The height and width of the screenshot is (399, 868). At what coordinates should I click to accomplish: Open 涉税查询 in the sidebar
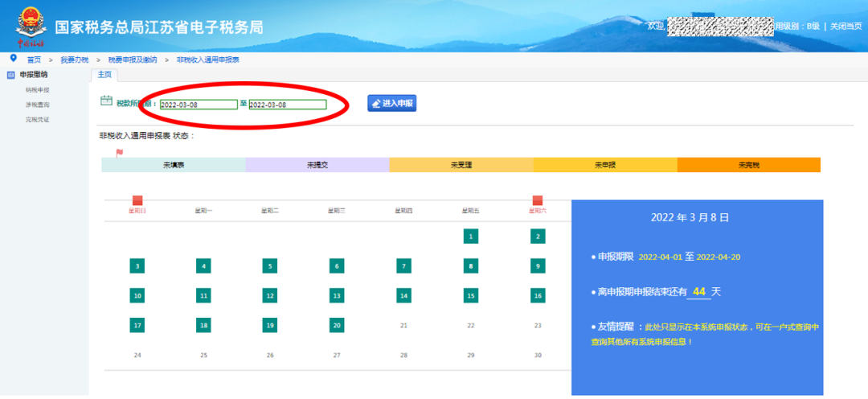pos(37,105)
